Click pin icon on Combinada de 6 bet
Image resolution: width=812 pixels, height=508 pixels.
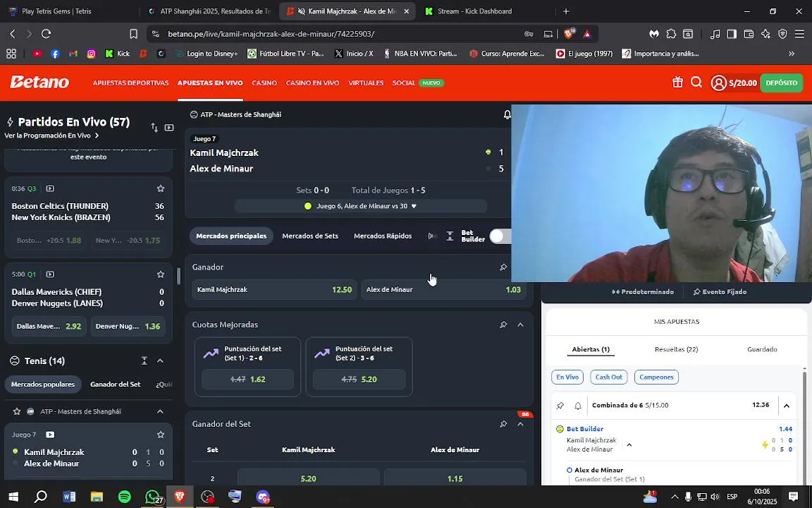coord(560,406)
